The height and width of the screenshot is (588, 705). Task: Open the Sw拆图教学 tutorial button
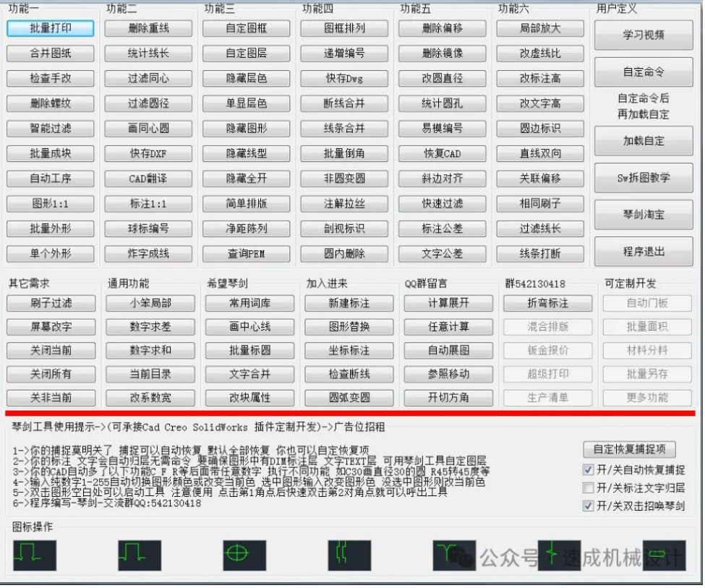click(x=644, y=177)
